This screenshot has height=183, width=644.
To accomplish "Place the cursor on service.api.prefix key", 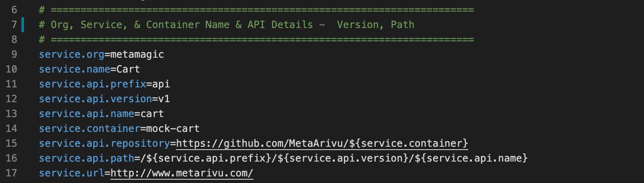I will (x=92, y=84).
